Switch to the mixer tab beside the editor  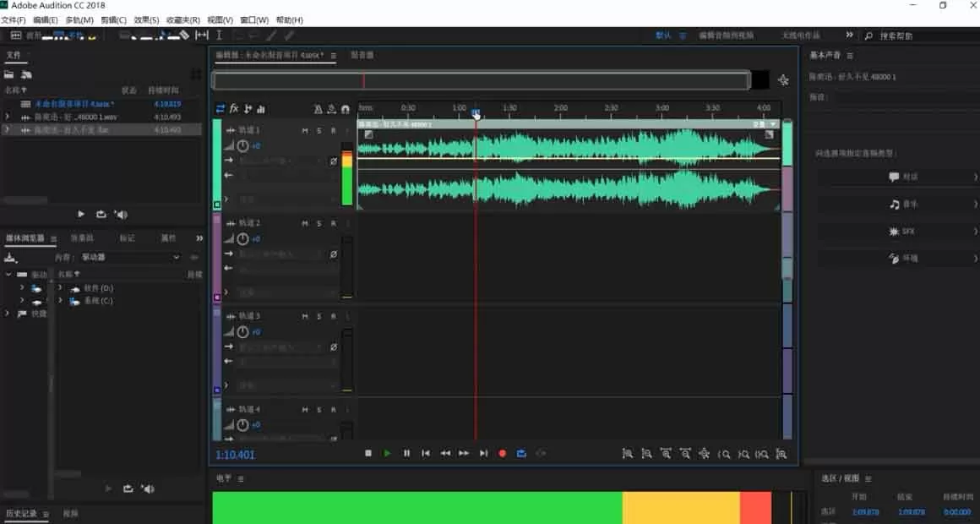362,55
